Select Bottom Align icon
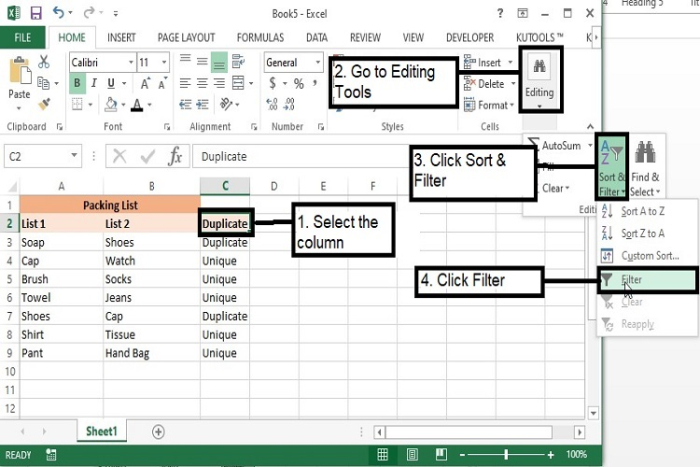Screen dimensions: 700x467 click(x=219, y=62)
